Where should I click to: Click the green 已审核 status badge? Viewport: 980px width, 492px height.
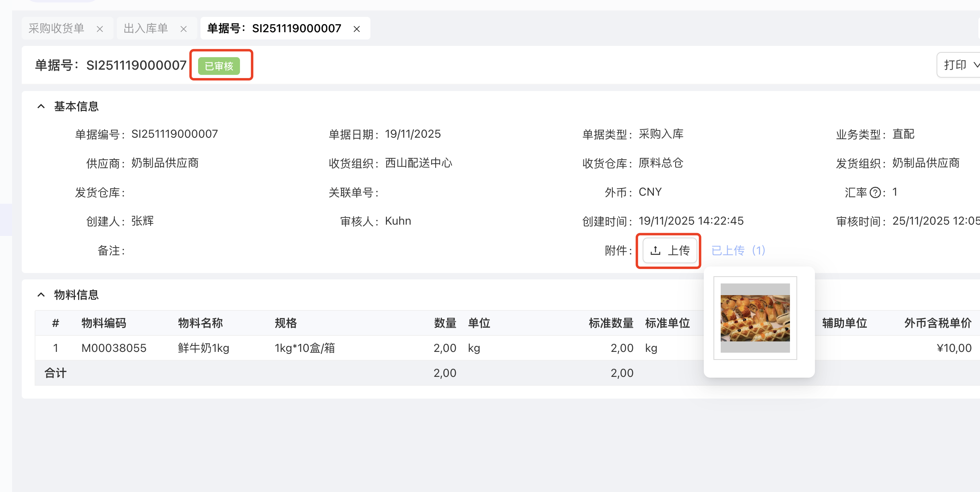219,66
